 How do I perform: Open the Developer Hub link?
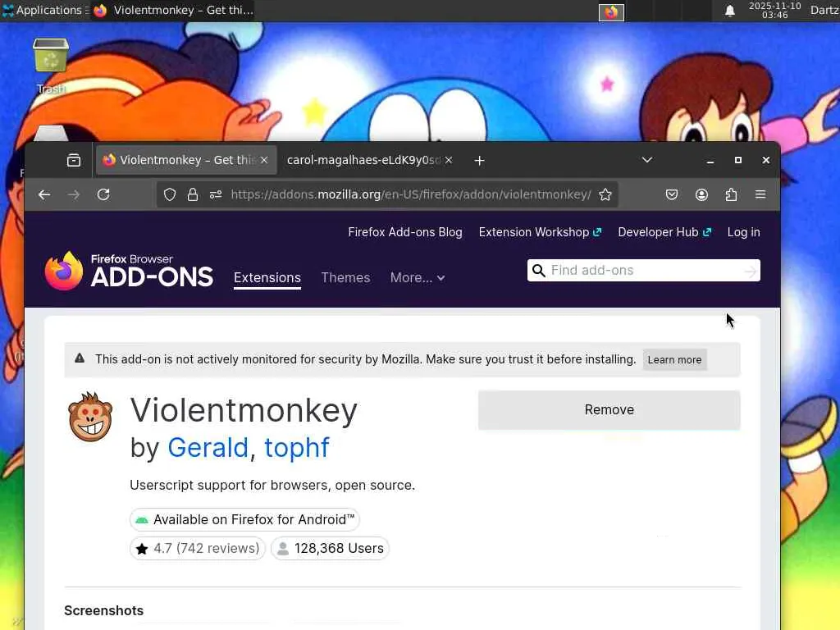[x=664, y=232]
